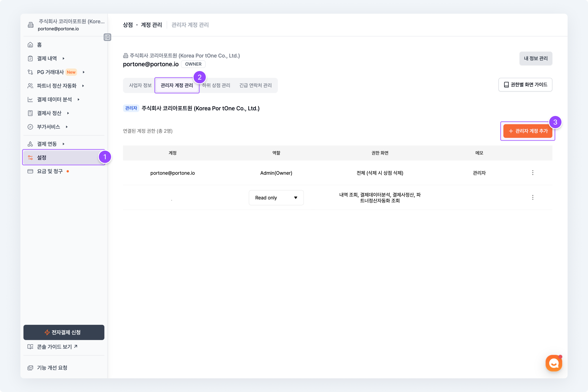Image resolution: width=588 pixels, height=392 pixels.
Task: Expand the 결제 내역 submenu
Action: (63, 59)
